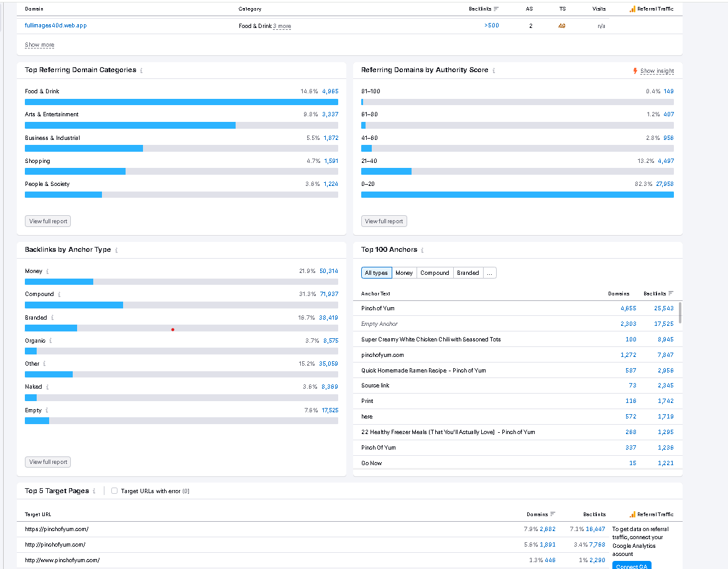Open the '...' more anchor types dropdown

point(490,273)
